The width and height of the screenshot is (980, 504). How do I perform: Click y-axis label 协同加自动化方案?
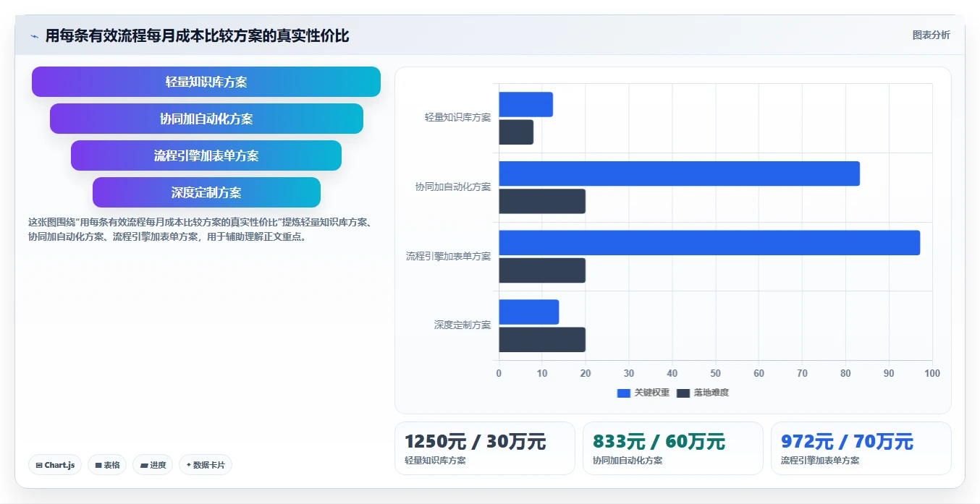[453, 187]
